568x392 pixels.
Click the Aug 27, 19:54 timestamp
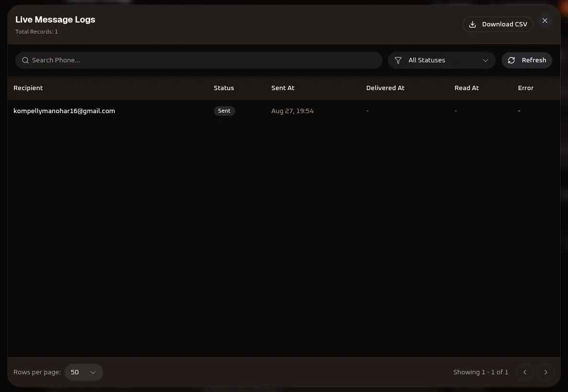click(x=292, y=111)
